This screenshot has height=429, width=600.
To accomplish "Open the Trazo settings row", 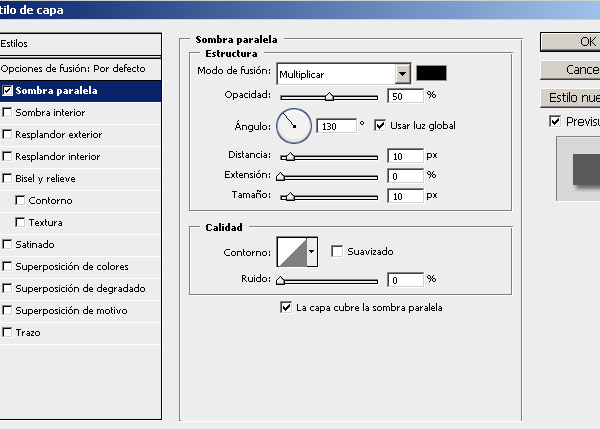I will (x=80, y=333).
